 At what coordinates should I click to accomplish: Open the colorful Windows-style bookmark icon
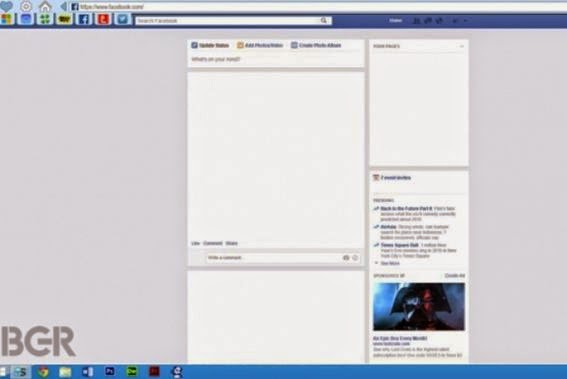click(x=7, y=19)
